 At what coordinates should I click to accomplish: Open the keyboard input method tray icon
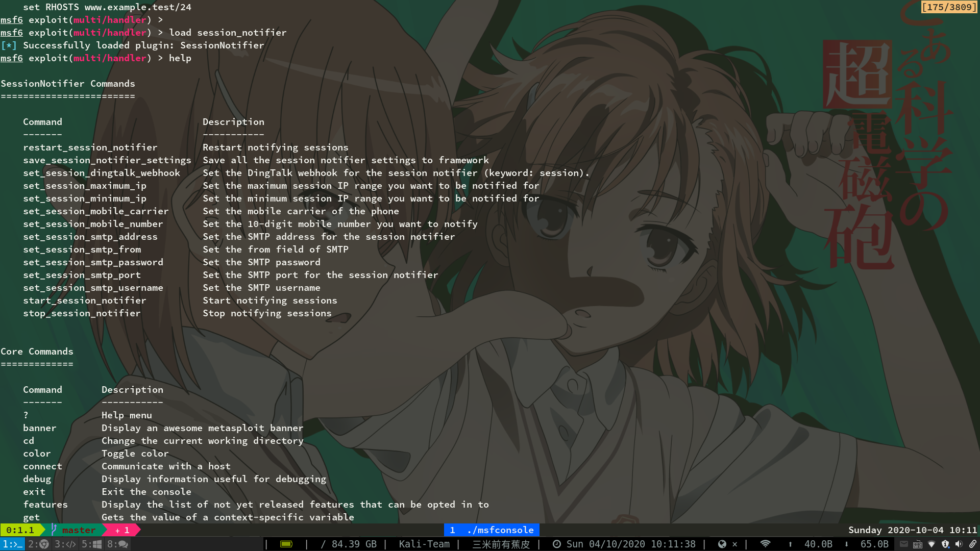pyautogui.click(x=918, y=544)
